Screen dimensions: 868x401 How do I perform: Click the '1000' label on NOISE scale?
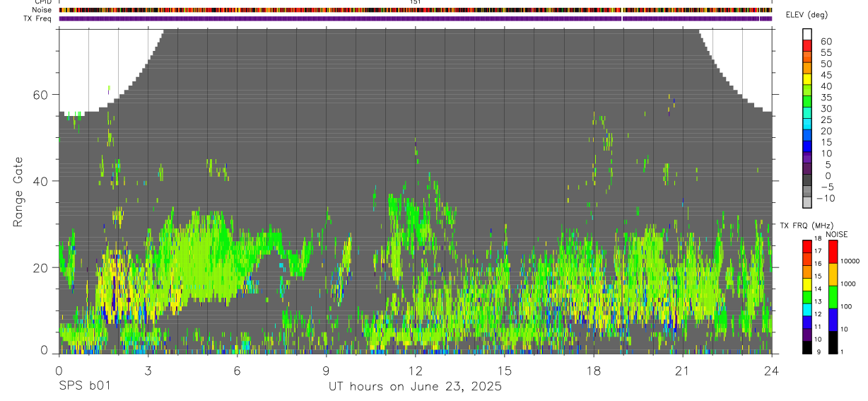(x=848, y=284)
